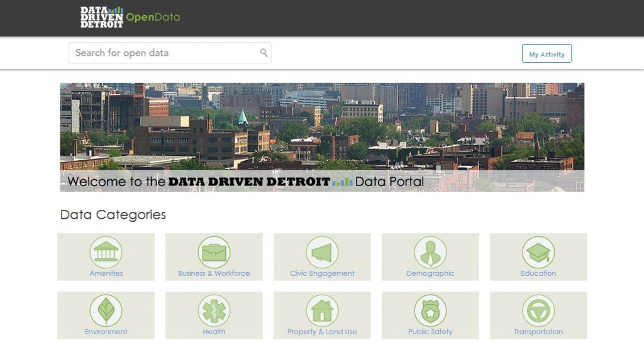644x345 pixels.
Task: Click the Business & Workforce briefcase icon
Action: click(214, 252)
